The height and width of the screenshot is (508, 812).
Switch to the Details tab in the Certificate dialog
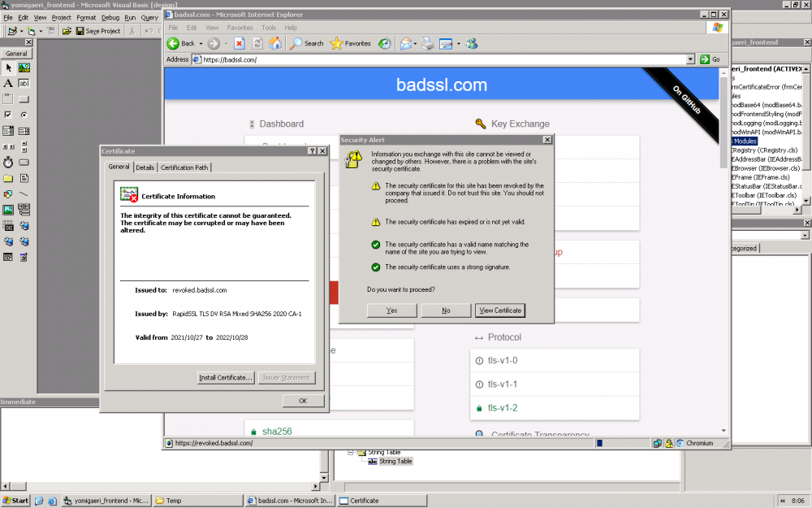click(145, 167)
